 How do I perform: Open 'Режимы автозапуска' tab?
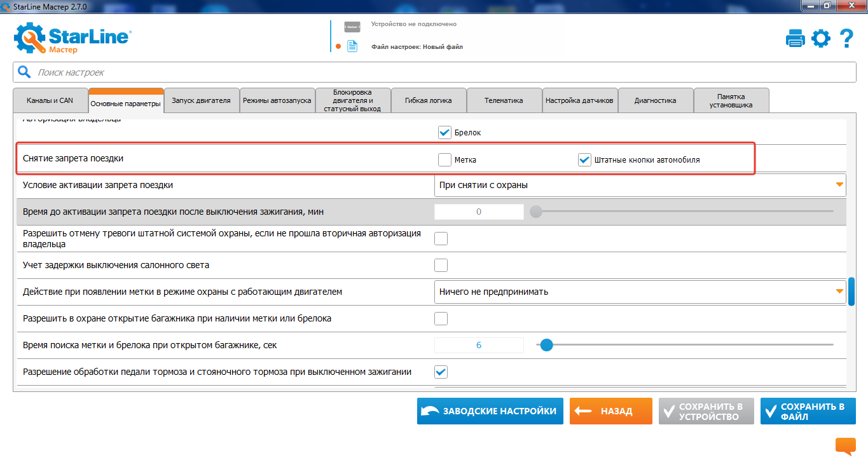(x=277, y=100)
